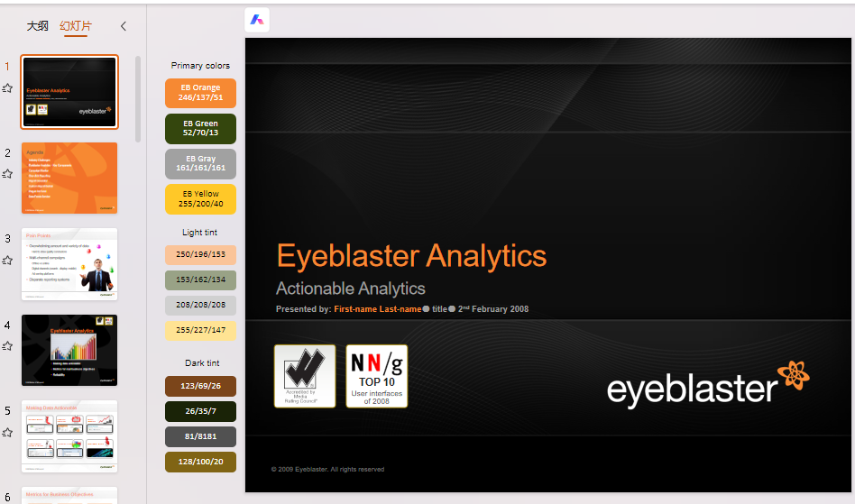855x504 pixels.
Task: Star slide 5 in the thumbnail panel
Action: tap(7, 433)
